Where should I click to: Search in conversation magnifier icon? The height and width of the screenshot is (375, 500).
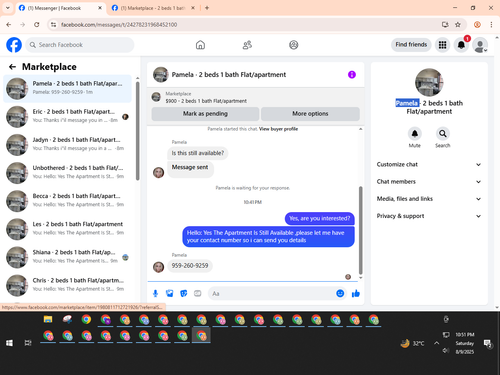point(443,134)
